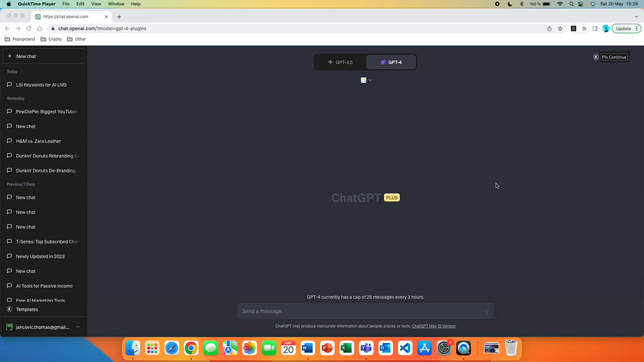Screen dimensions: 644x362
Task: Open the Window menu in the menu bar
Action: coord(116,4)
